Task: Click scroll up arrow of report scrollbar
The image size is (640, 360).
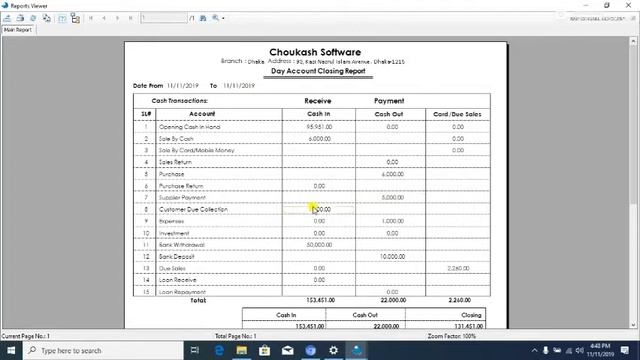Action: (x=633, y=41)
